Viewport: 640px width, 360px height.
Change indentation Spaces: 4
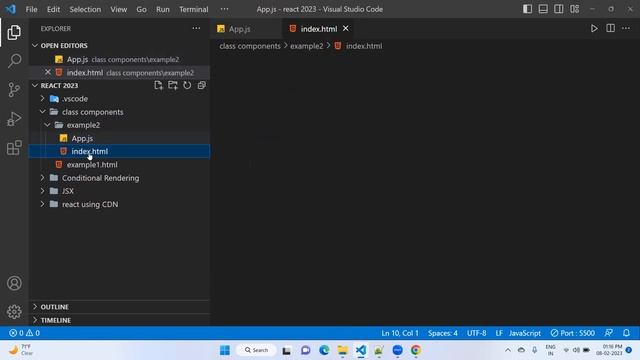click(x=443, y=333)
